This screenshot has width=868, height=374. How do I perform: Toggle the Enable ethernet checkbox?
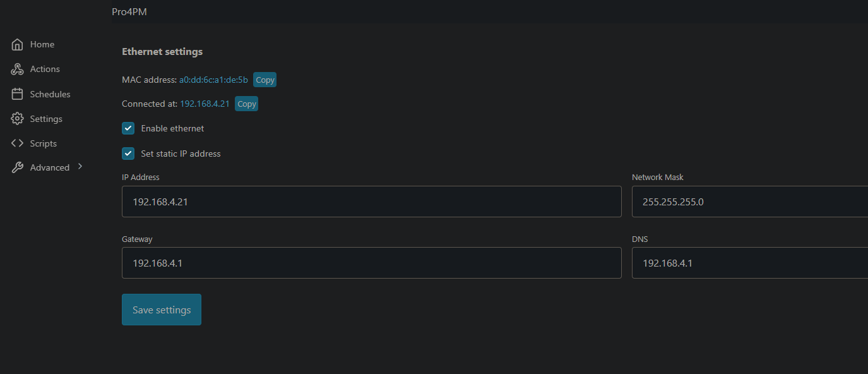[128, 129]
